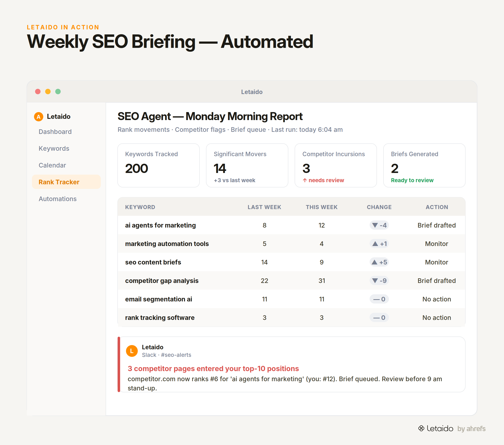Click last week rank 22 for competitor gap analysis

[264, 281]
